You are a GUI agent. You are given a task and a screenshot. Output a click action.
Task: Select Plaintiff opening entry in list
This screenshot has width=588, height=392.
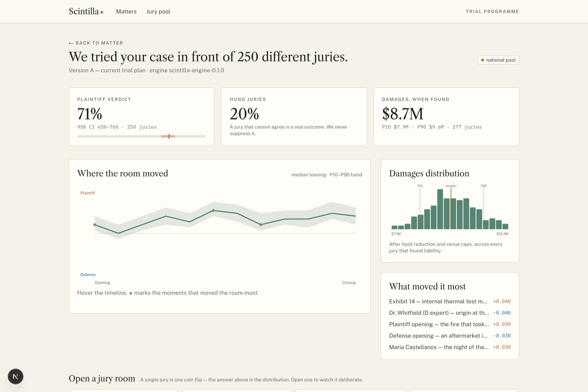pos(450,324)
